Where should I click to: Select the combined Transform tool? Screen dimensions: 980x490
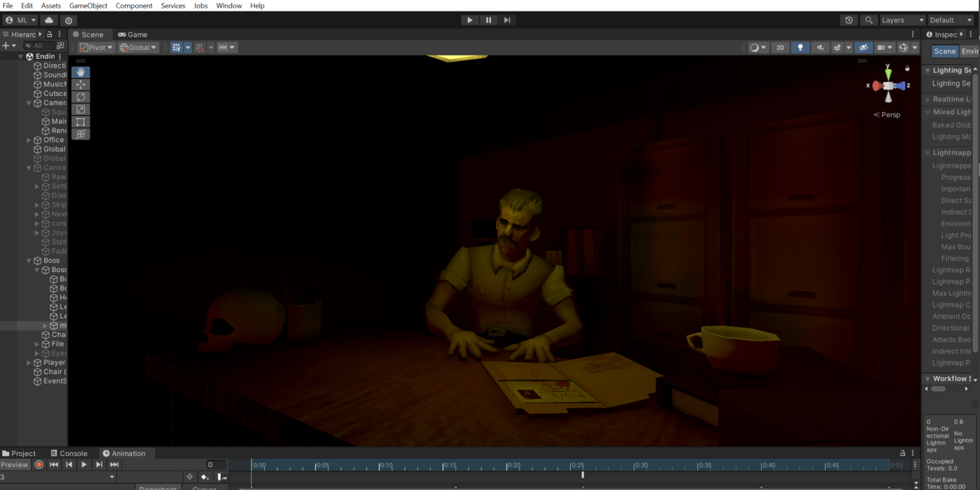tap(81, 134)
